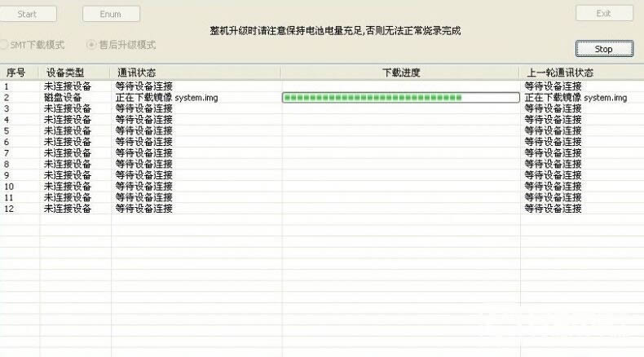Click row 2 上一轮通讯状态 system.img cell
The width and height of the screenshot is (644, 357).
point(576,98)
